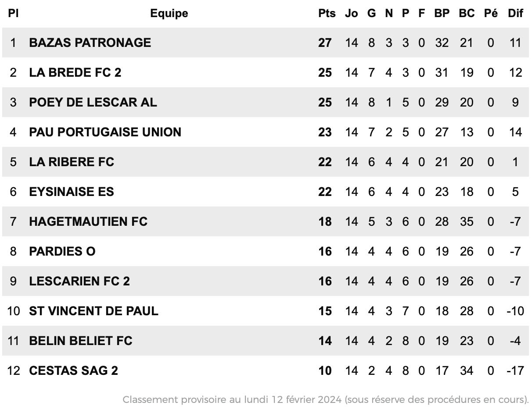Select the Dif column header
Viewport: 532px width, 413px height.
pos(516,13)
